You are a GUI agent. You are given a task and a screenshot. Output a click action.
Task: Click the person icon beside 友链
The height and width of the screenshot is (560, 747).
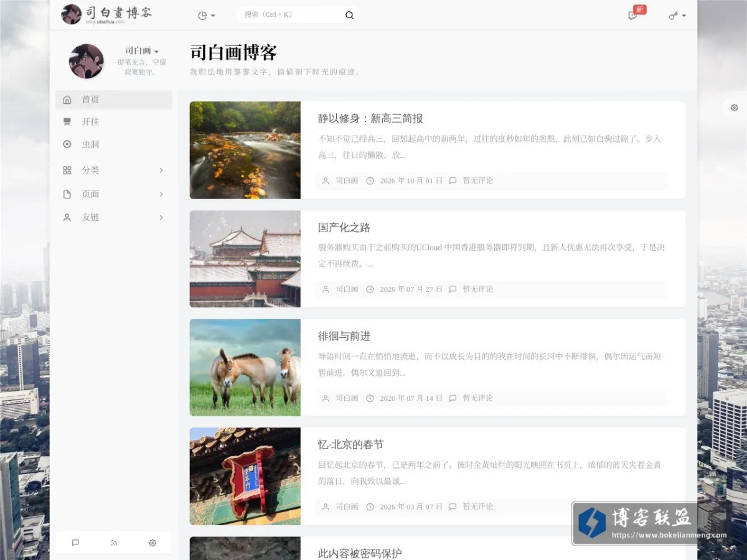click(x=67, y=218)
